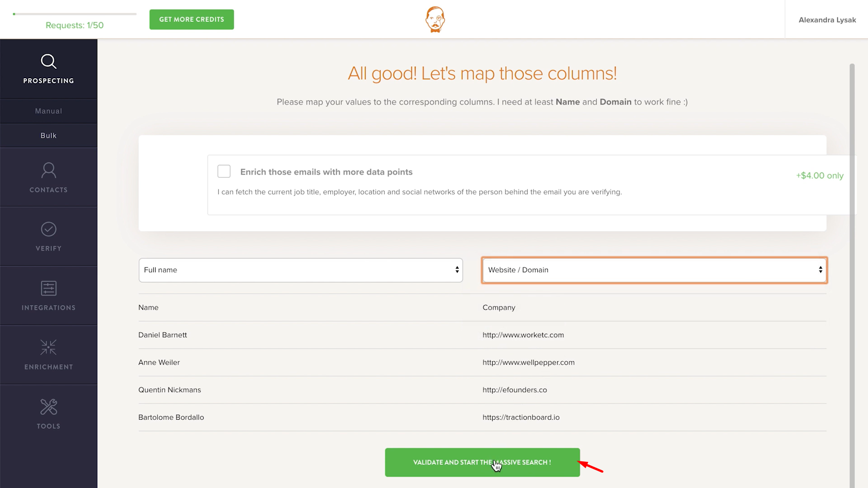Click the mustached mascot logo
868x488 pixels.
coord(435,19)
